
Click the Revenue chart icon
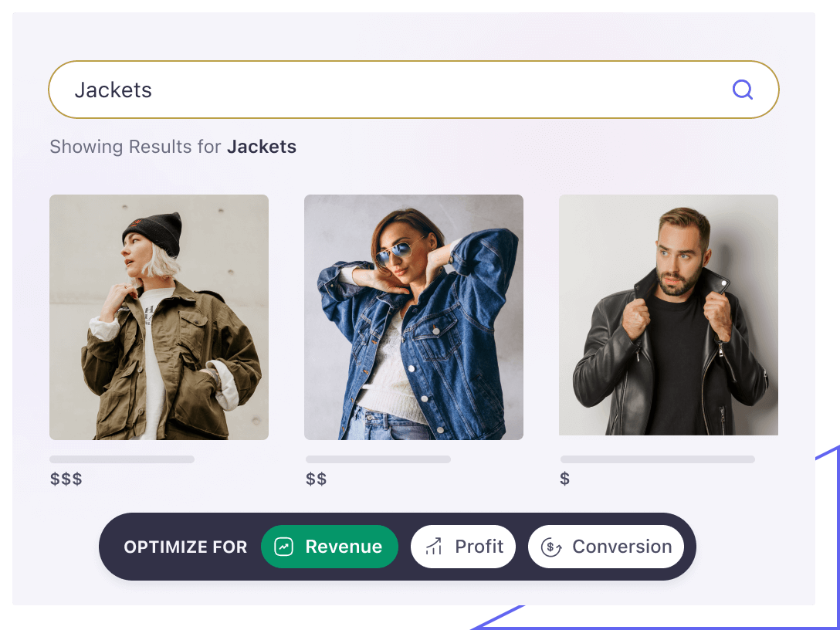tap(284, 547)
